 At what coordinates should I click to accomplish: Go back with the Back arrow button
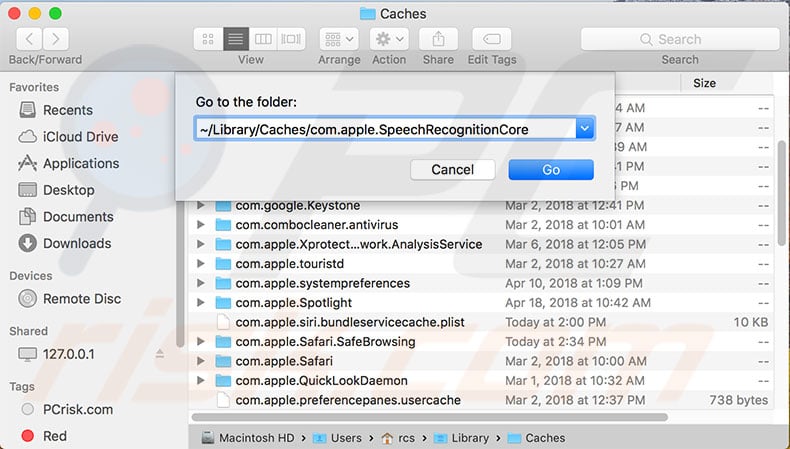(x=30, y=39)
